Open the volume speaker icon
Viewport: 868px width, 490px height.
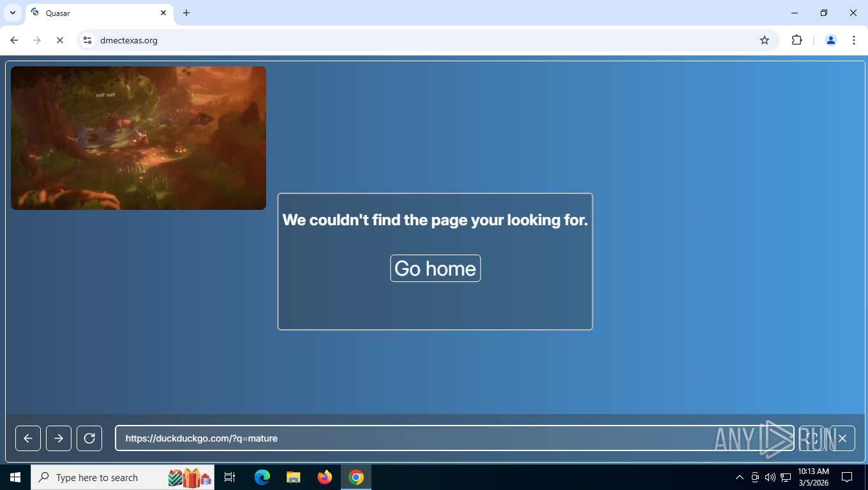[770, 477]
